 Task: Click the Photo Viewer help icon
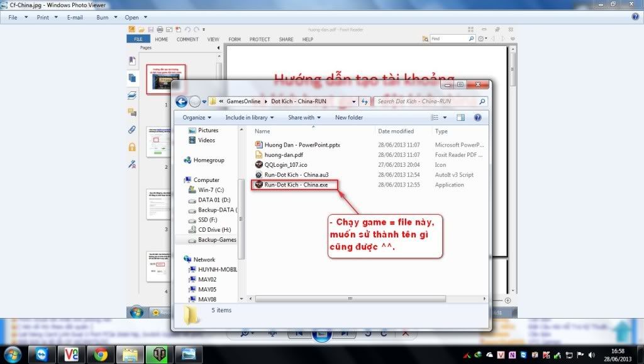tap(635, 17)
